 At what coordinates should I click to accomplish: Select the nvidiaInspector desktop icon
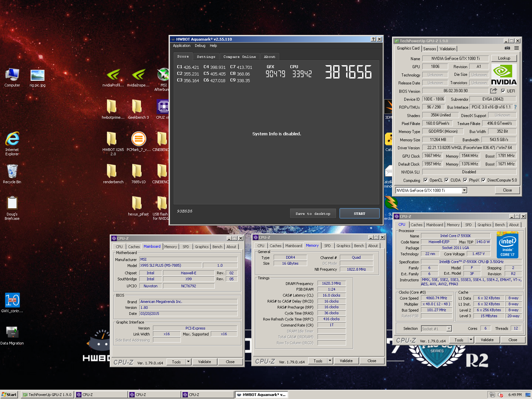[x=138, y=78]
